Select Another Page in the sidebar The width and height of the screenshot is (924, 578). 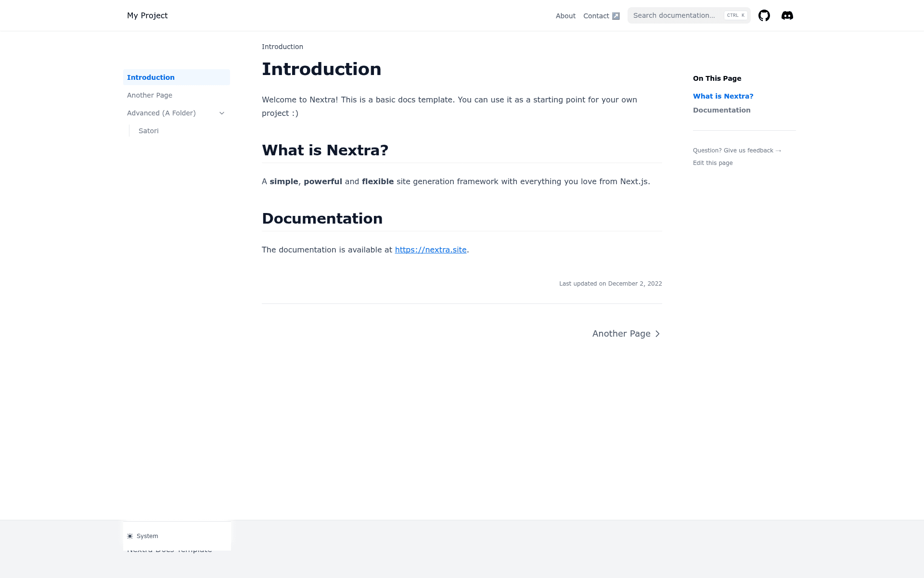click(x=177, y=95)
